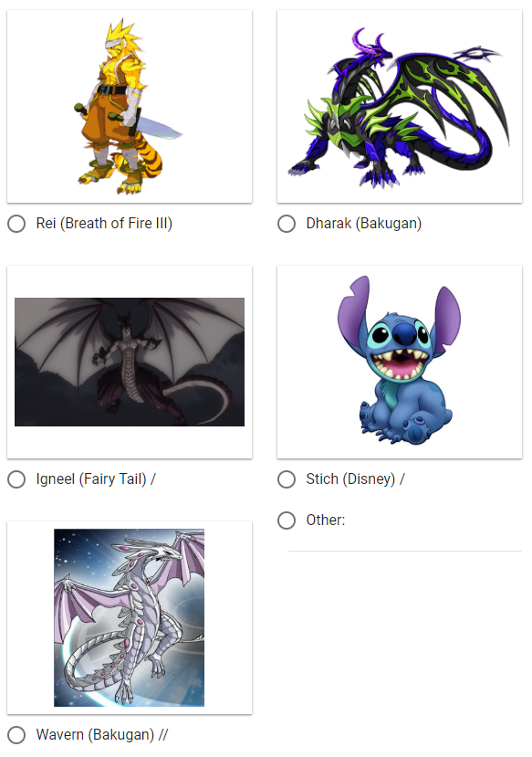Viewport: 532px width, 757px height.
Task: Select the Wavern (Bakugan) radio button
Action: point(16,735)
